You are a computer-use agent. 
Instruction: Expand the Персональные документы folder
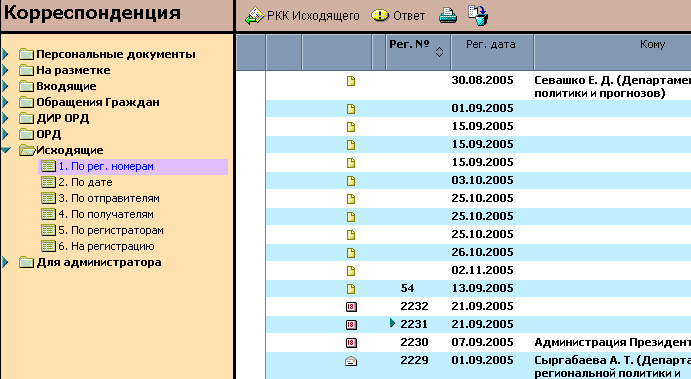click(6, 54)
